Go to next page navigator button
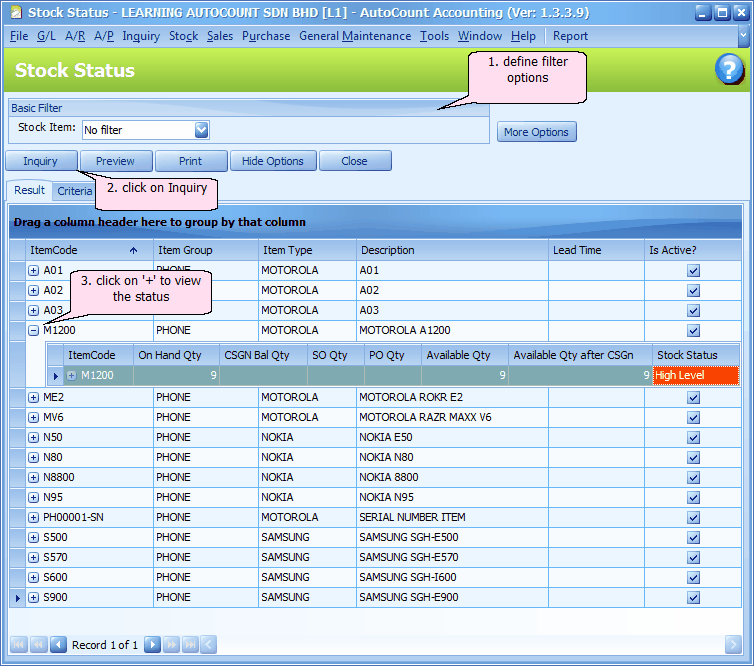This screenshot has width=754, height=666. (171, 644)
